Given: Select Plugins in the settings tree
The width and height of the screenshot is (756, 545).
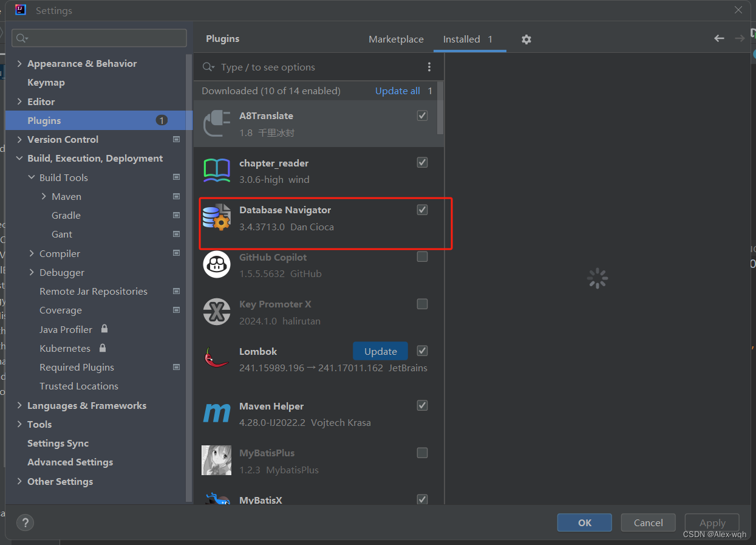Looking at the screenshot, I should coord(99,120).
